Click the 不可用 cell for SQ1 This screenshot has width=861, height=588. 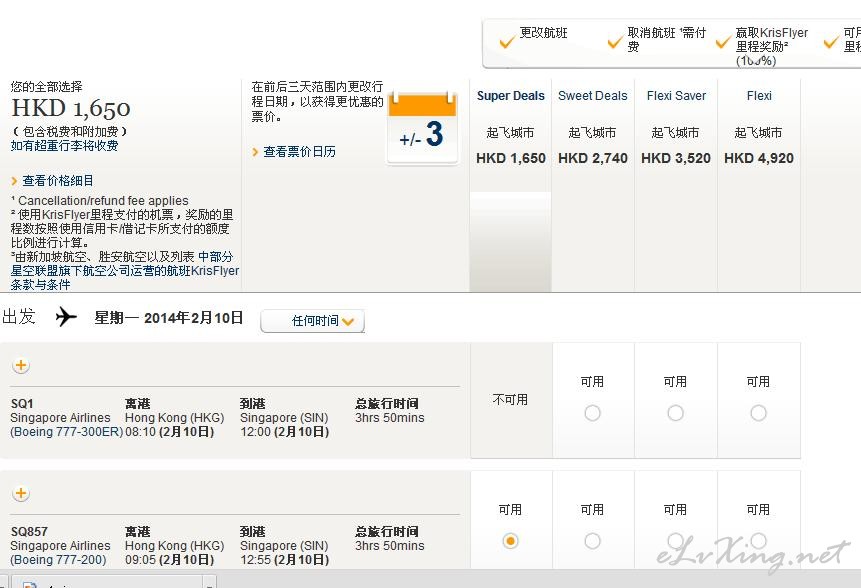(x=511, y=400)
